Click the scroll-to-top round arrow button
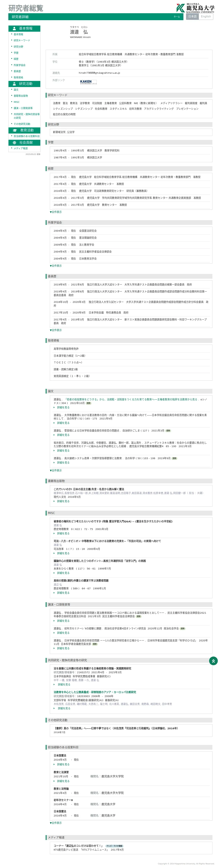 click(x=213, y=661)
